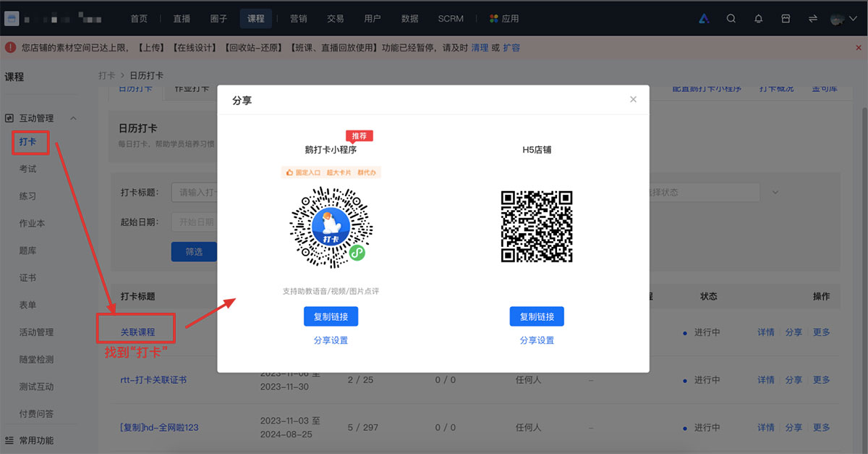Select 考试 in the left sidebar

point(27,169)
